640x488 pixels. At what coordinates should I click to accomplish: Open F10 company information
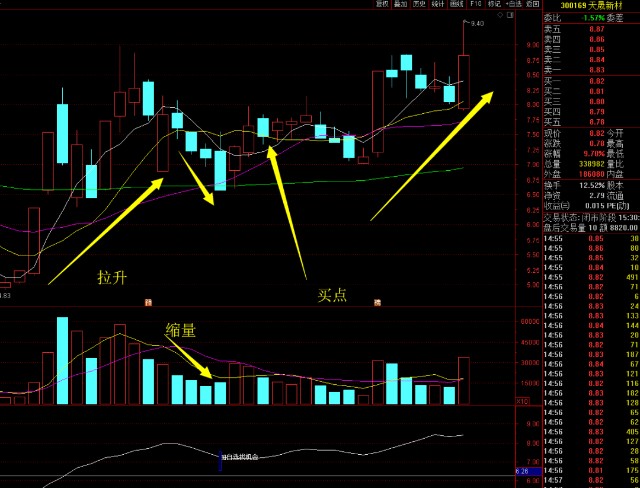click(x=475, y=4)
